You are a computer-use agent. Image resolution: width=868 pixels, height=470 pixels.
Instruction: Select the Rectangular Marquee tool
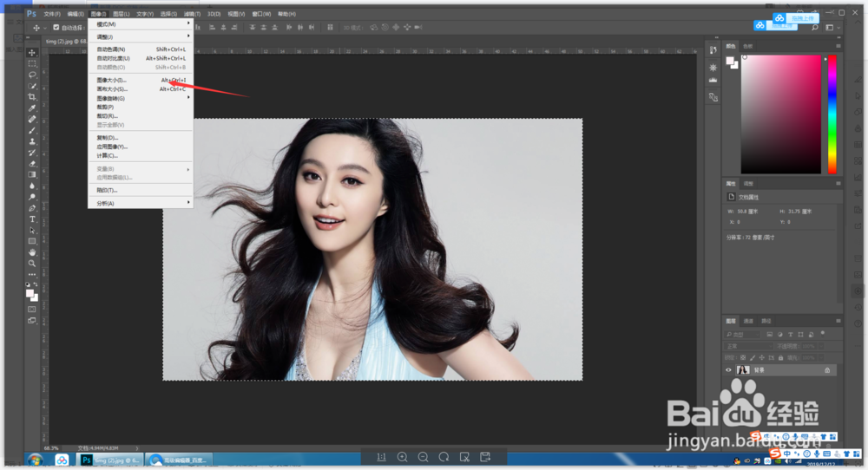click(x=32, y=63)
